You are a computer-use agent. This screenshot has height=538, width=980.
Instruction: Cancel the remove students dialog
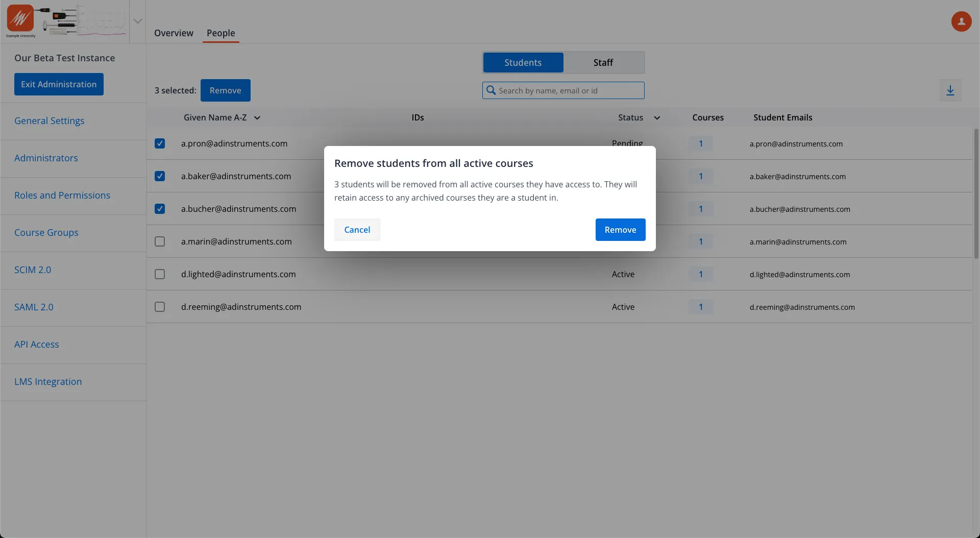click(357, 230)
